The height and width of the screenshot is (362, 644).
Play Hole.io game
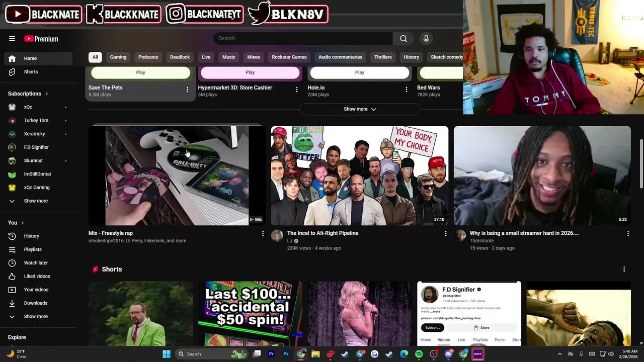tap(360, 73)
